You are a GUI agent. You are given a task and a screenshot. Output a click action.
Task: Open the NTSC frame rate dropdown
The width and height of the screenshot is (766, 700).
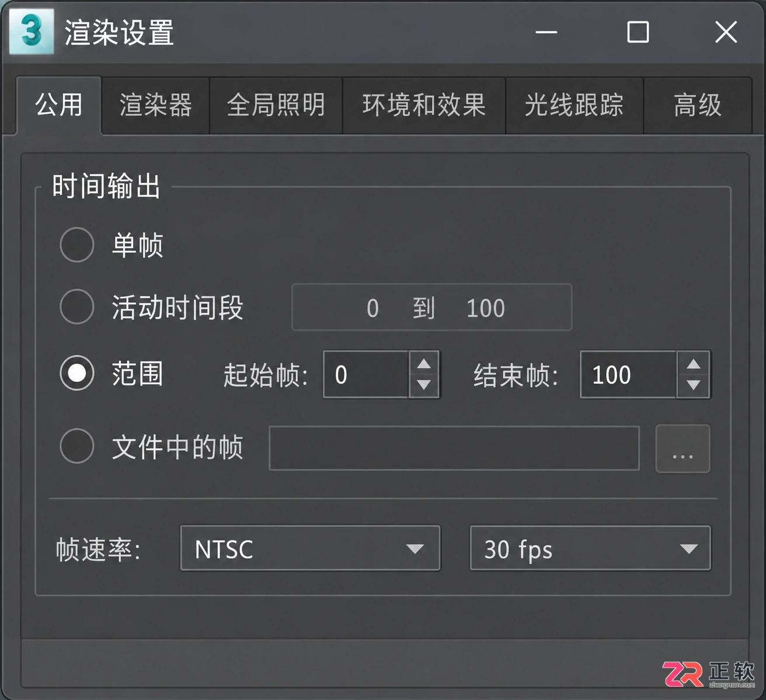(310, 548)
